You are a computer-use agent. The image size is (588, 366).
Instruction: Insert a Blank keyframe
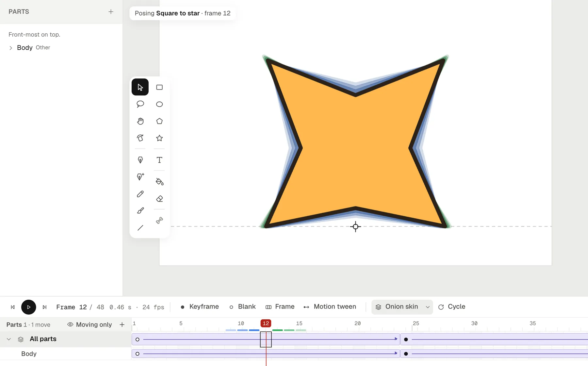pyautogui.click(x=242, y=307)
